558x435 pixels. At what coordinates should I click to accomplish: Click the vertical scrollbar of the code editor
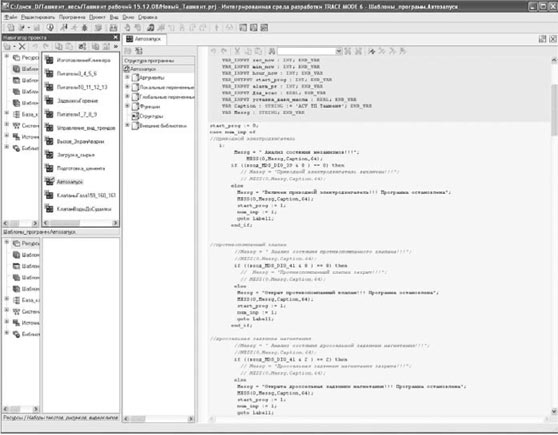(554, 235)
